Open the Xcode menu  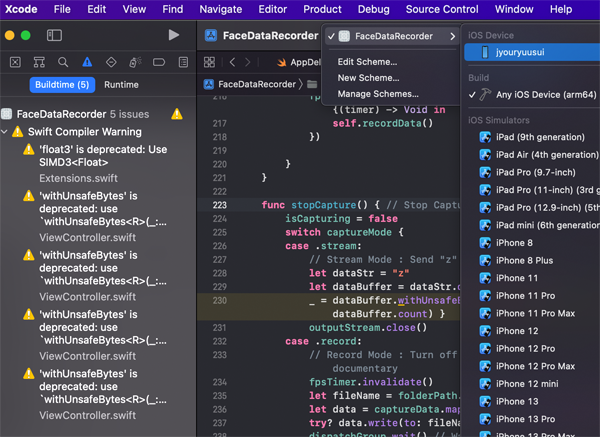pyautogui.click(x=21, y=9)
